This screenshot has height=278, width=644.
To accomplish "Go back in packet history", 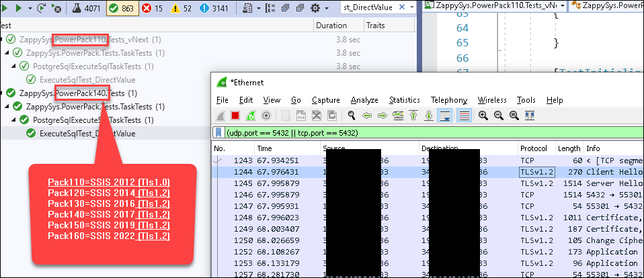I will pyautogui.click(x=367, y=115).
